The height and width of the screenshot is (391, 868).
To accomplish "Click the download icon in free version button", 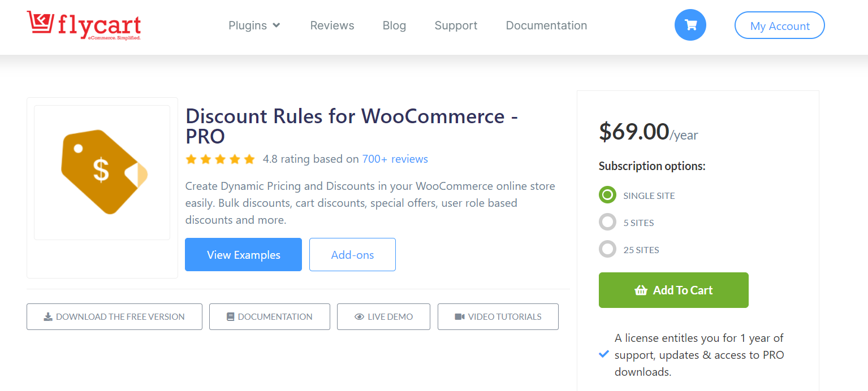I will pyautogui.click(x=48, y=317).
